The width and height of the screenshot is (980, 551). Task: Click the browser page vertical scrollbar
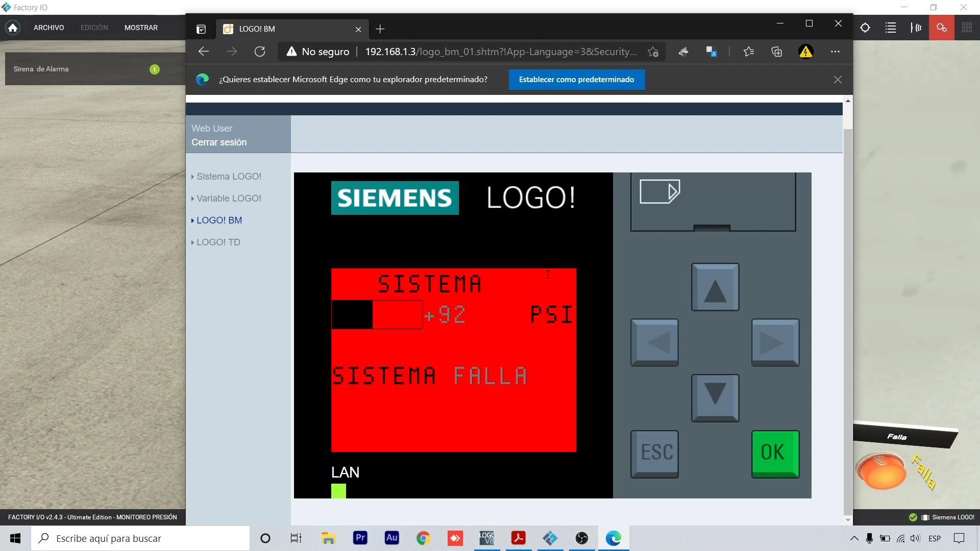[848, 321]
